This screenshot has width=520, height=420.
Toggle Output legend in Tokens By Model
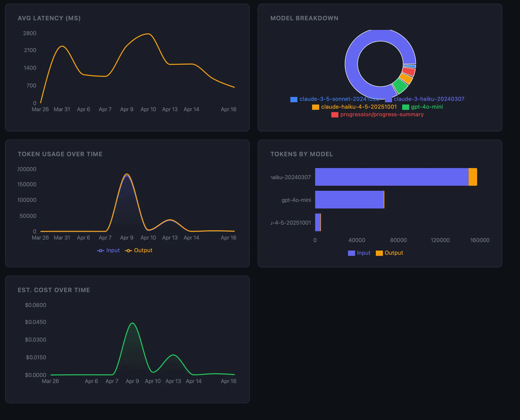coord(389,253)
